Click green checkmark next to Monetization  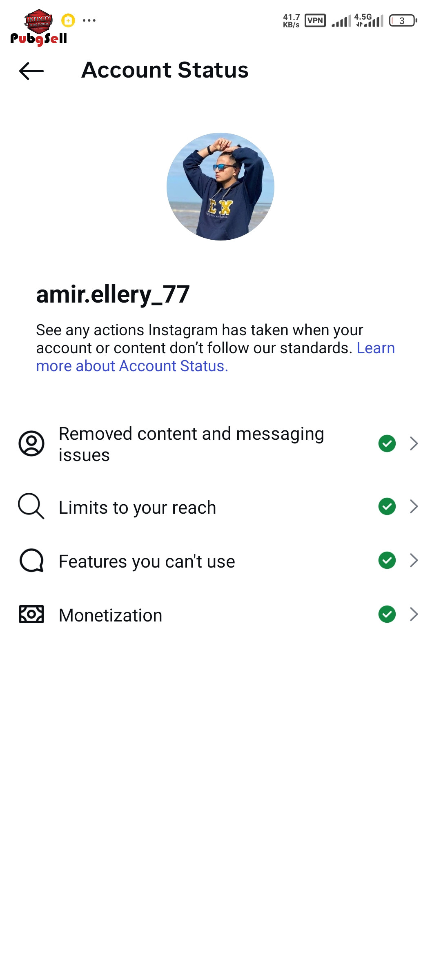pos(387,614)
